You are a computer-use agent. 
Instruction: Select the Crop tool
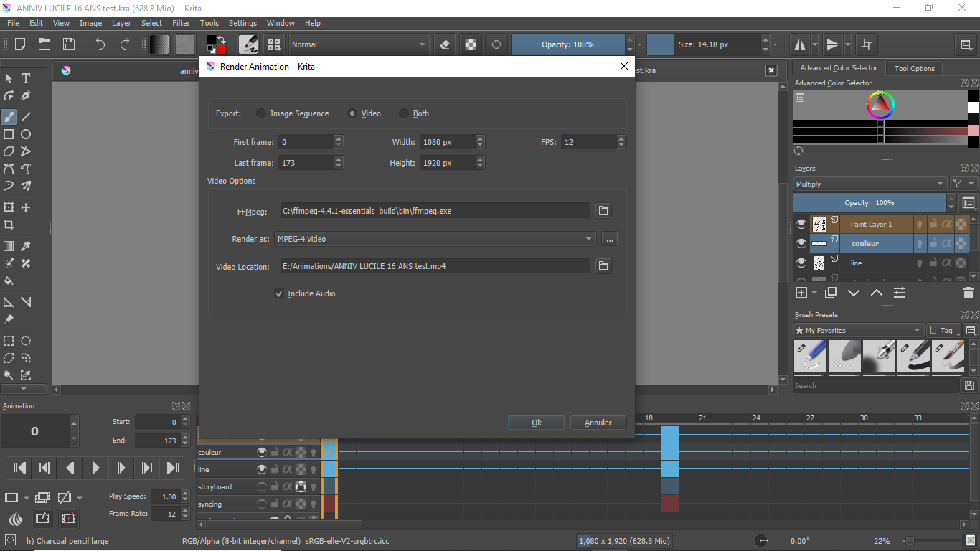coord(9,225)
